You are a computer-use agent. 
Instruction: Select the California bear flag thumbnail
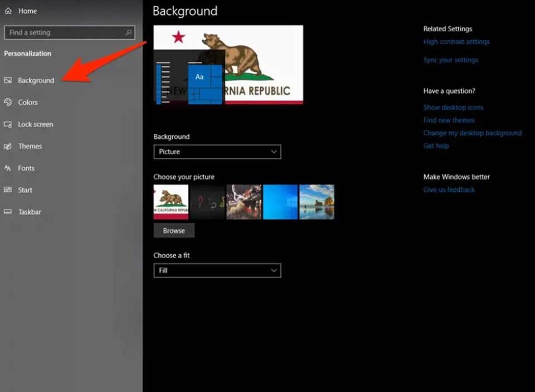(171, 202)
